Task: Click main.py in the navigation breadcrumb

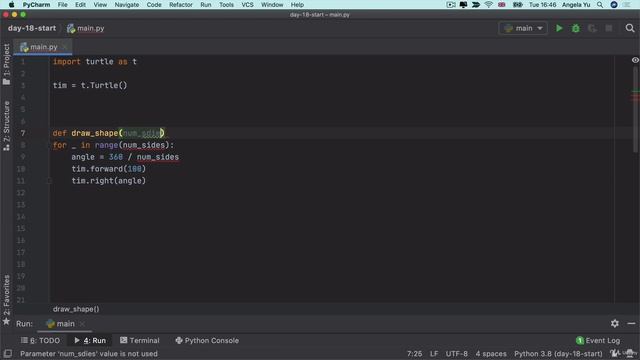Action: click(x=86, y=28)
